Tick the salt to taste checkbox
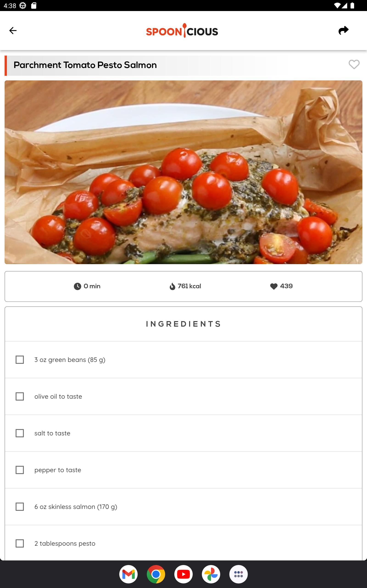367x588 pixels. pos(20,433)
